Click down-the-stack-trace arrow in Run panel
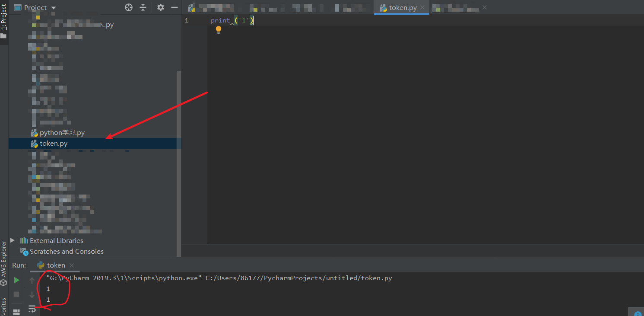The image size is (644, 316). pos(32,294)
